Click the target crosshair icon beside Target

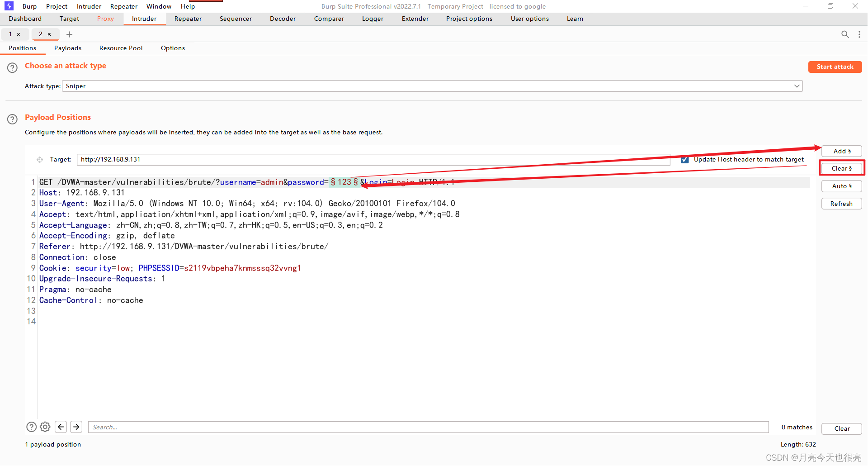tap(40, 160)
